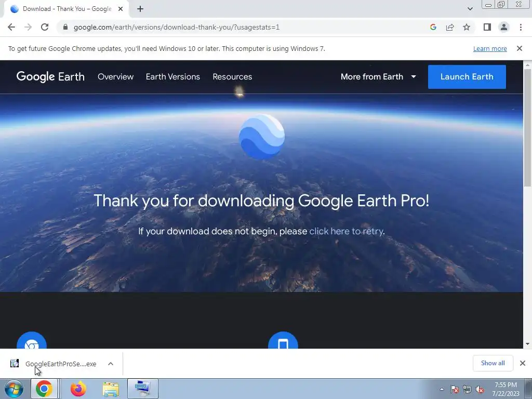
Task: Click the scrollbar up arrow
Action: [527, 64]
